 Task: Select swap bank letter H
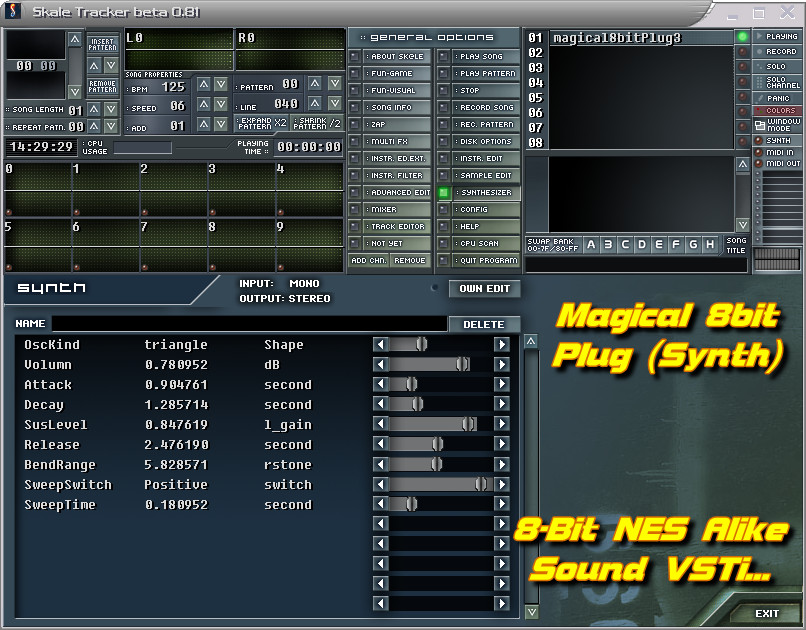pyautogui.click(x=710, y=245)
